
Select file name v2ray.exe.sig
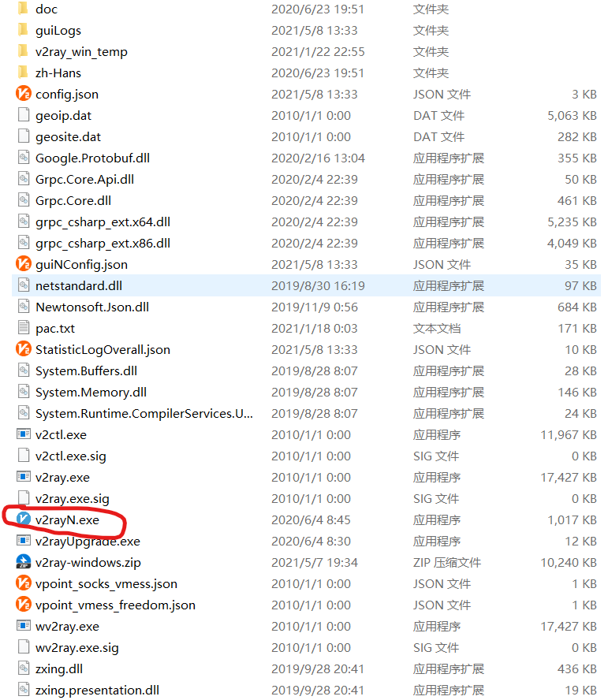(72, 499)
